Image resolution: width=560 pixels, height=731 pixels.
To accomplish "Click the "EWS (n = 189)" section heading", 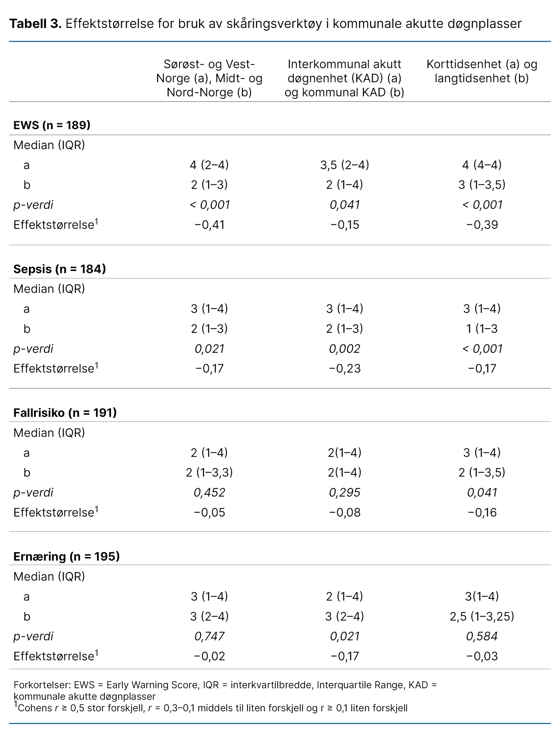I will click(52, 125).
